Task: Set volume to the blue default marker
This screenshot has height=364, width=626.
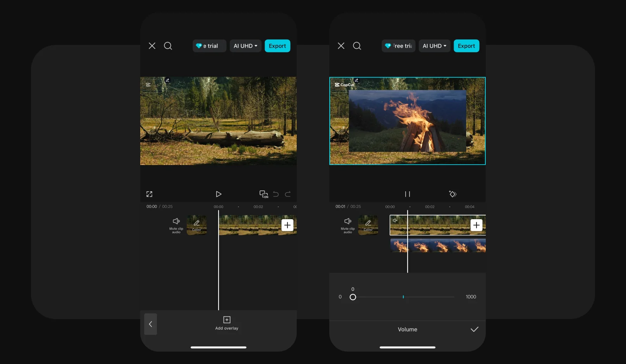Action: [x=403, y=297]
